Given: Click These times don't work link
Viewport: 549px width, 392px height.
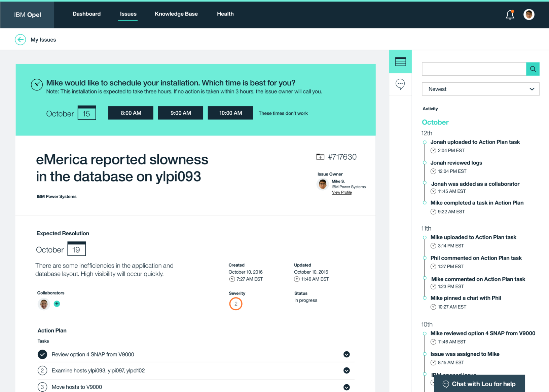Looking at the screenshot, I should coord(283,113).
